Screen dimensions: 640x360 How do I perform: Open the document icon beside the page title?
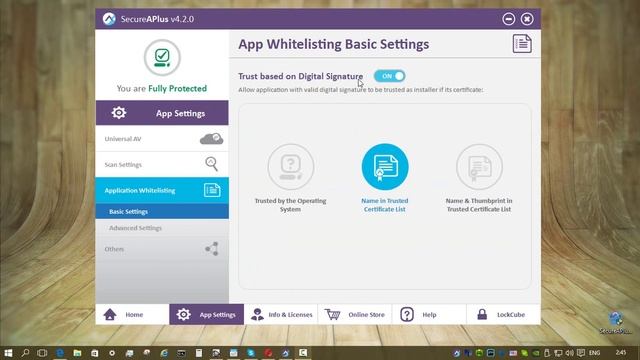click(522, 44)
